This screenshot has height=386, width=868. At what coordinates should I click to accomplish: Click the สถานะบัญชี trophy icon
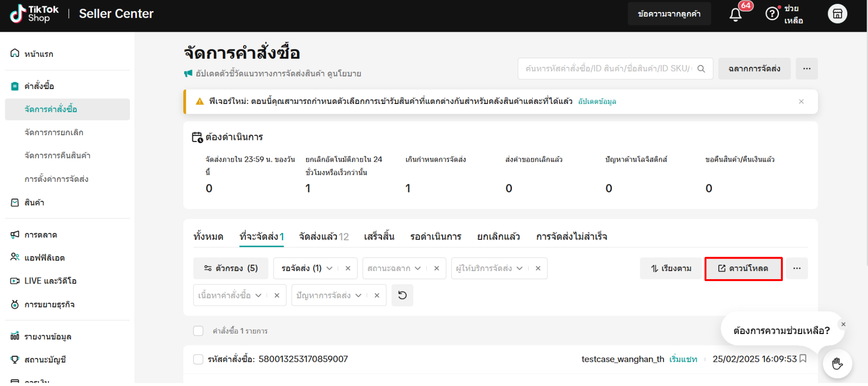point(15,360)
